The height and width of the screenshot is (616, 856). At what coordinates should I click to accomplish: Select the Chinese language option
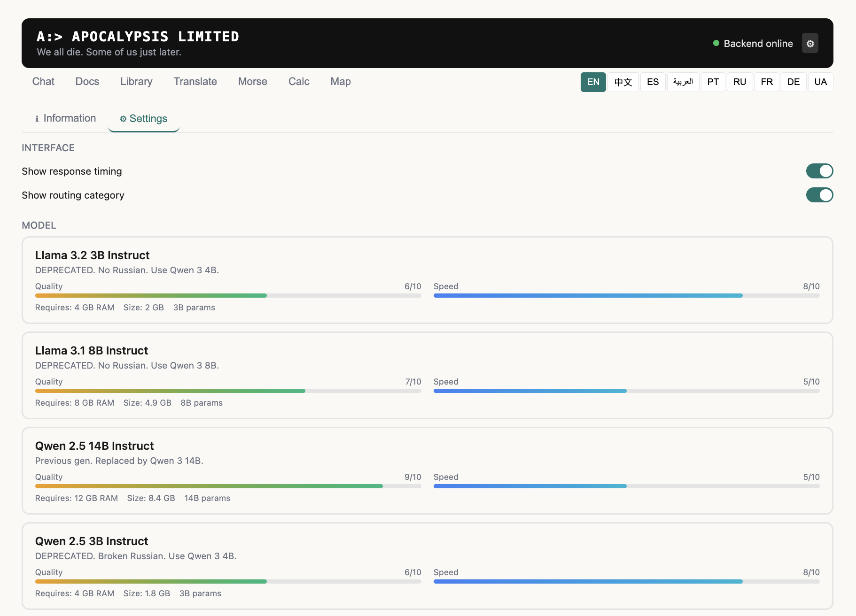pyautogui.click(x=623, y=82)
